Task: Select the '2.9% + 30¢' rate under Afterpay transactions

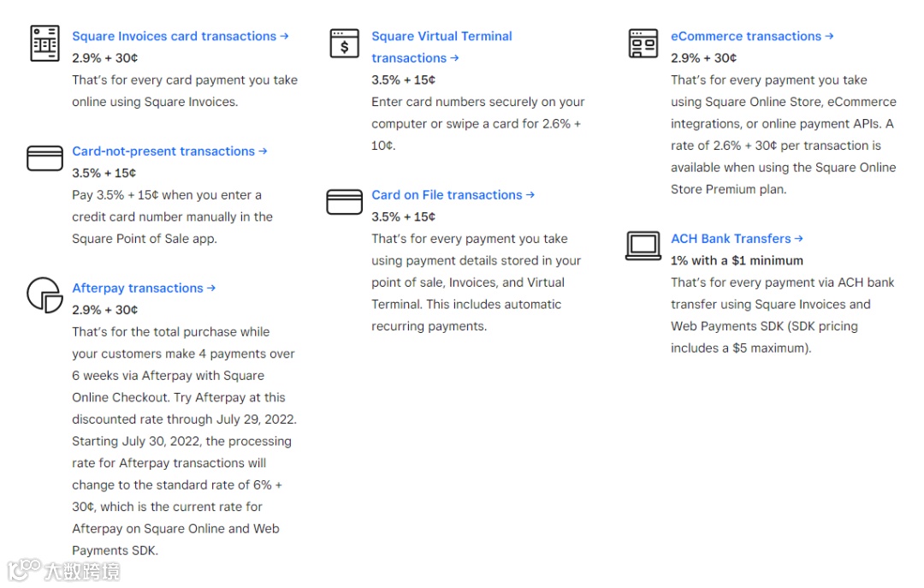Action: (x=105, y=310)
